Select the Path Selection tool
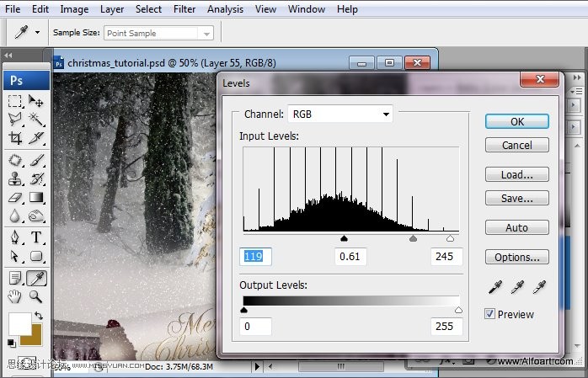Screen dimensions: 588x378 15,256
